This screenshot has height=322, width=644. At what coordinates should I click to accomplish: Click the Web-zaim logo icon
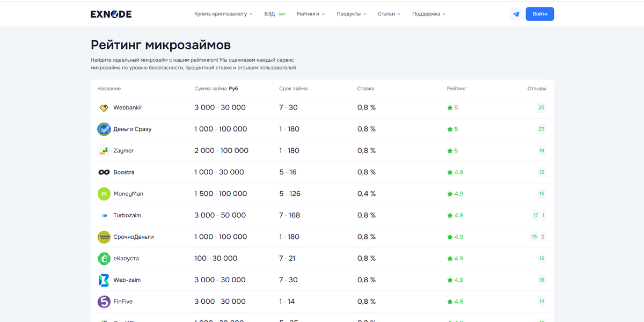tap(104, 280)
